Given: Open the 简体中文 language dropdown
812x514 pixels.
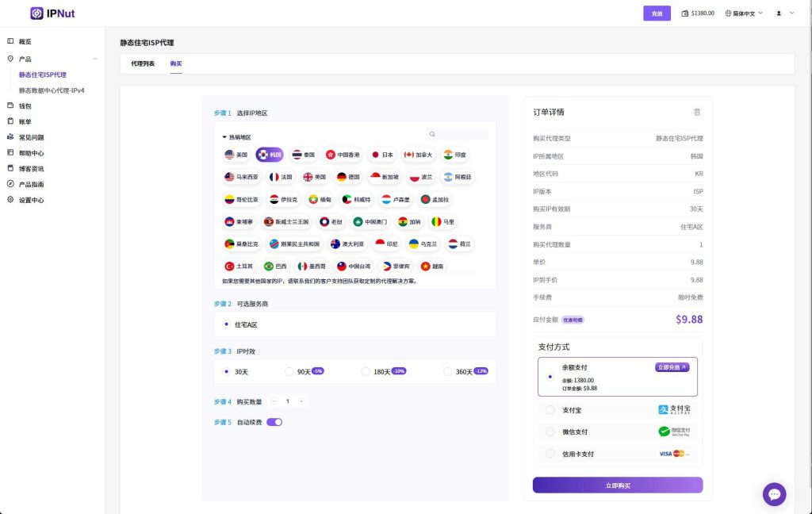Looking at the screenshot, I should [x=744, y=13].
